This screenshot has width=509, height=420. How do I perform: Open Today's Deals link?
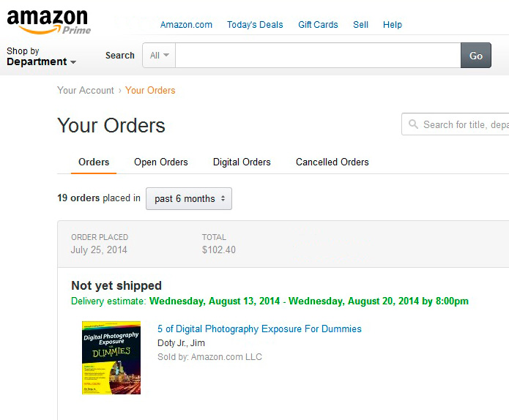click(x=255, y=25)
